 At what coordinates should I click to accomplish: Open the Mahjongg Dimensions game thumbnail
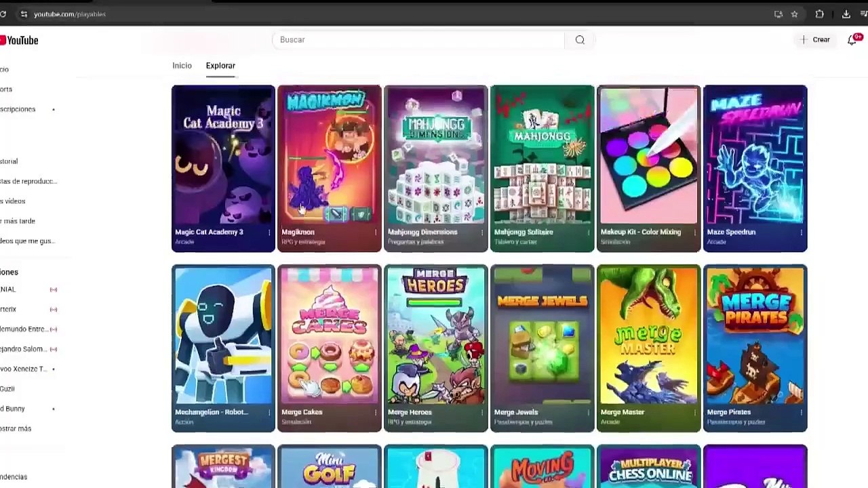[436, 155]
